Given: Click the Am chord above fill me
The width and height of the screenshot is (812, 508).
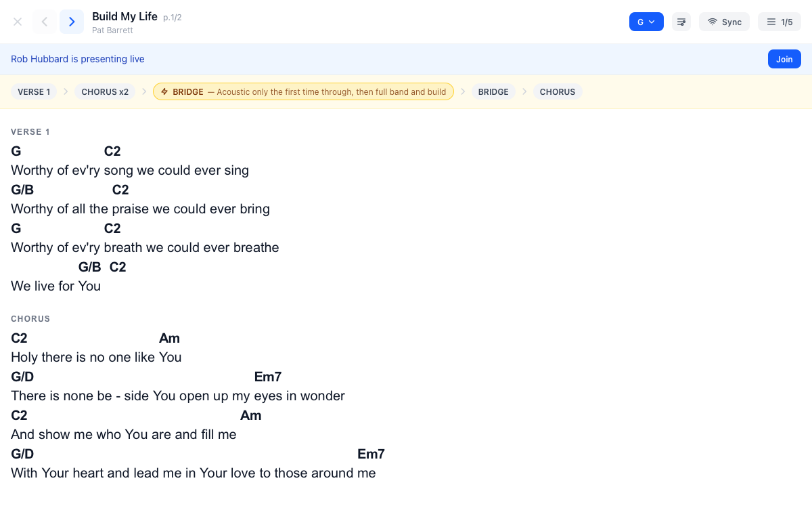Looking at the screenshot, I should (x=250, y=415).
